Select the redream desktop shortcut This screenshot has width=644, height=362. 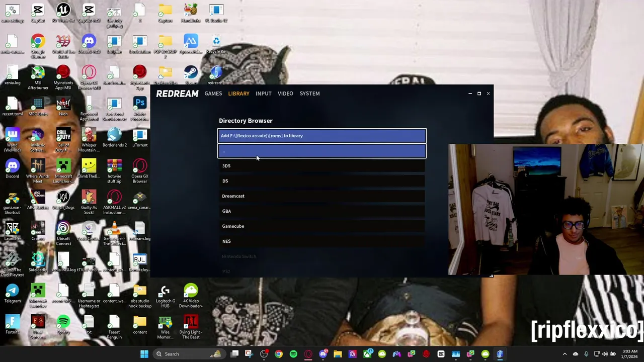click(x=216, y=75)
